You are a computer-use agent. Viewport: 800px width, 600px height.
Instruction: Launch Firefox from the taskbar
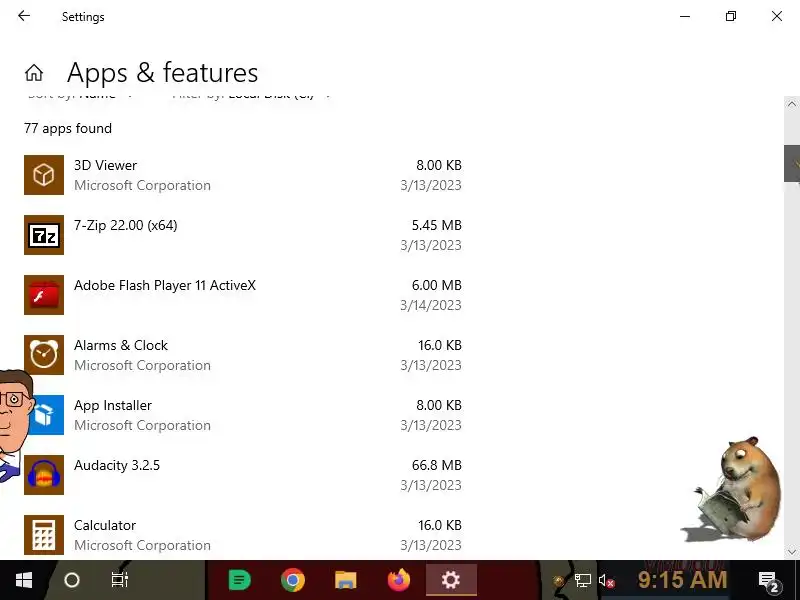click(399, 580)
